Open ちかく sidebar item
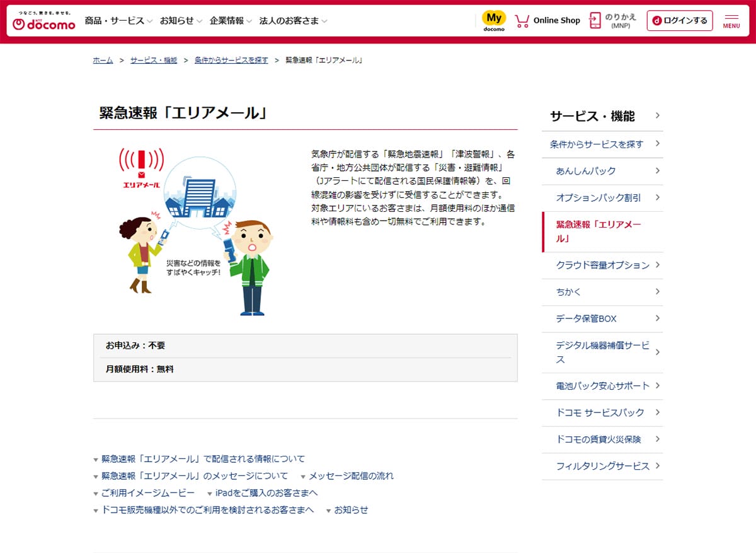Screen dimensions: 756x553 [602, 292]
